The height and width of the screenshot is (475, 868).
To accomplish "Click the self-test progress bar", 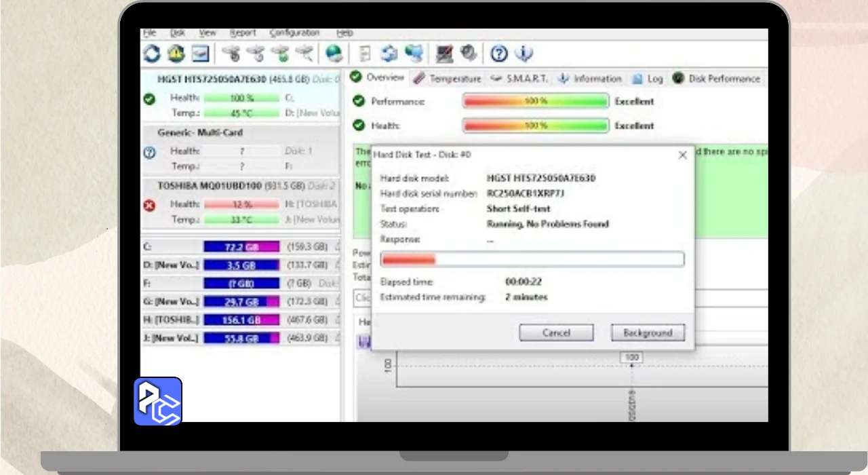I will (532, 259).
